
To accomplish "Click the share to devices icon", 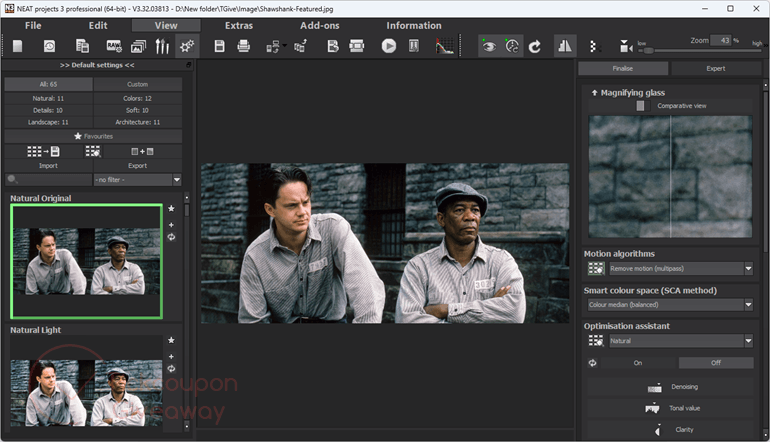I will 300,46.
